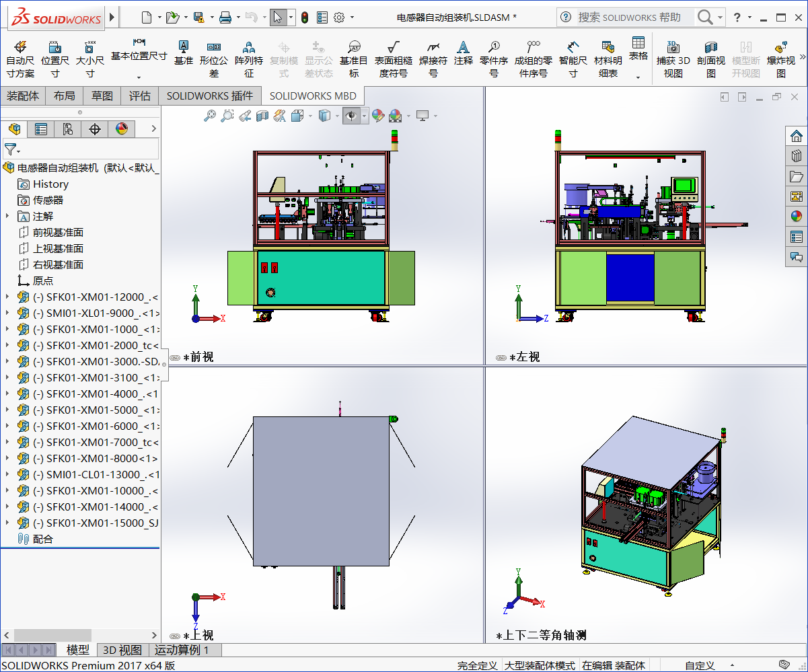Image resolution: width=808 pixels, height=672 pixels.
Task: Click the Select cursor tool
Action: point(279,17)
